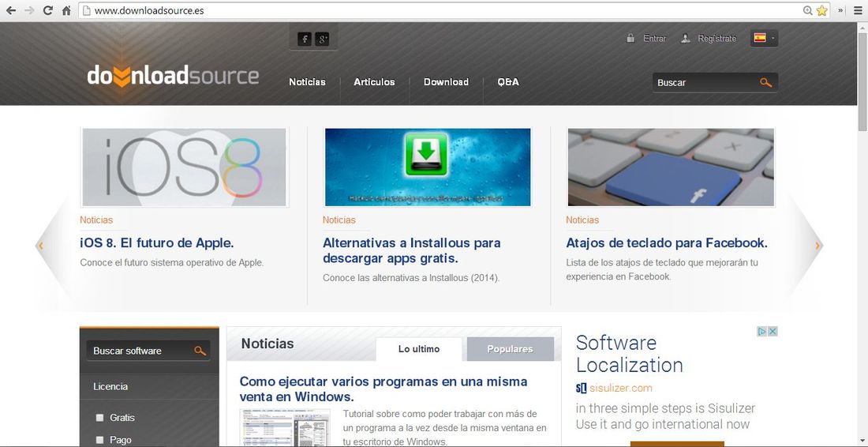
Task: Slide carousel right with orange arrow
Action: pos(817,246)
